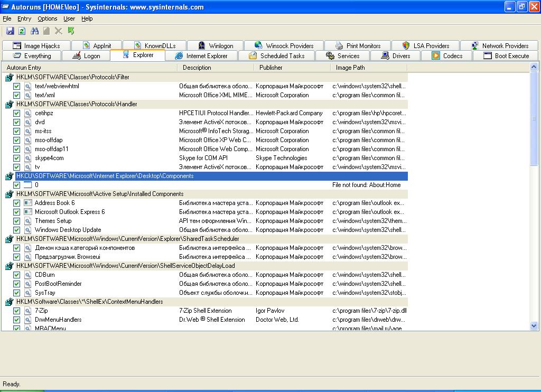Click the file icon next to PostBootReminder
The width and height of the screenshot is (541, 392).
[28, 284]
